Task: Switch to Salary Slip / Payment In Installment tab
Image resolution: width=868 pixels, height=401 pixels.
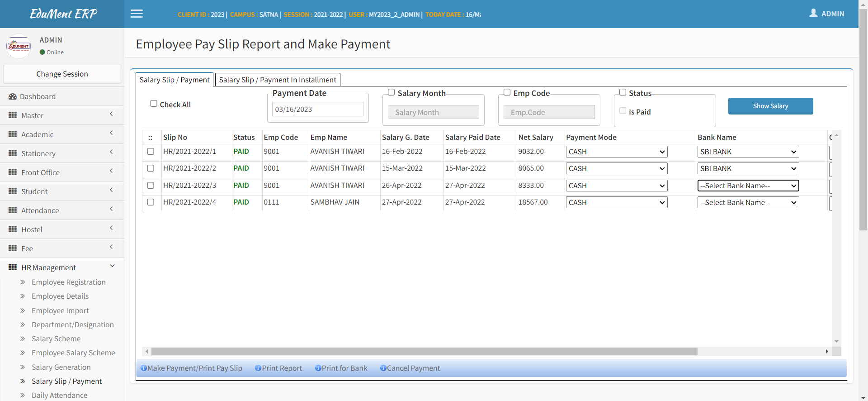Action: 278,80
